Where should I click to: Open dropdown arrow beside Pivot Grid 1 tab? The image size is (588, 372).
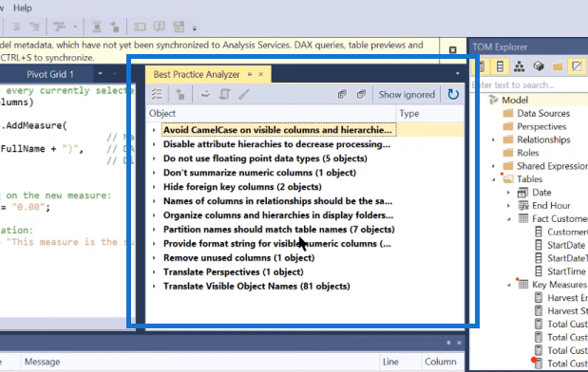[x=100, y=74]
